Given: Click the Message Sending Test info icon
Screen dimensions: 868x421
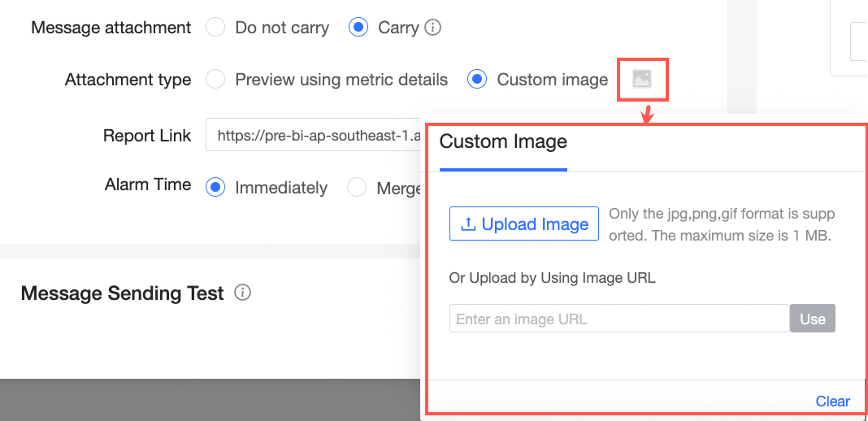Looking at the screenshot, I should tap(242, 293).
